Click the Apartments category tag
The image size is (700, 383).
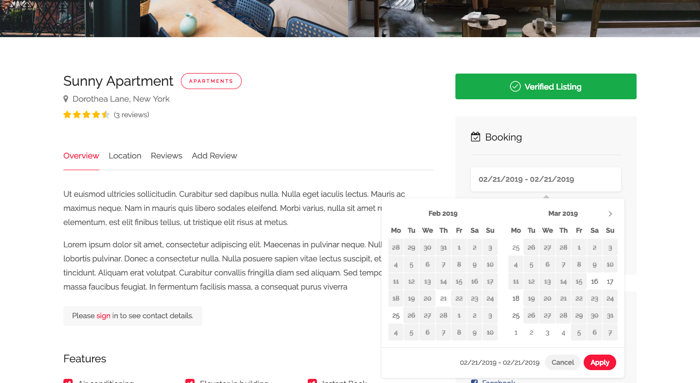211,81
